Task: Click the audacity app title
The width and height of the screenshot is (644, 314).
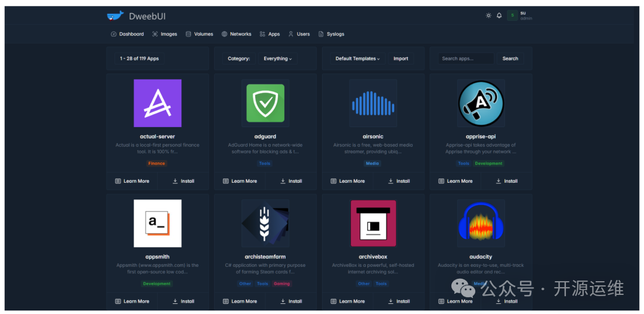Action: pyautogui.click(x=481, y=257)
